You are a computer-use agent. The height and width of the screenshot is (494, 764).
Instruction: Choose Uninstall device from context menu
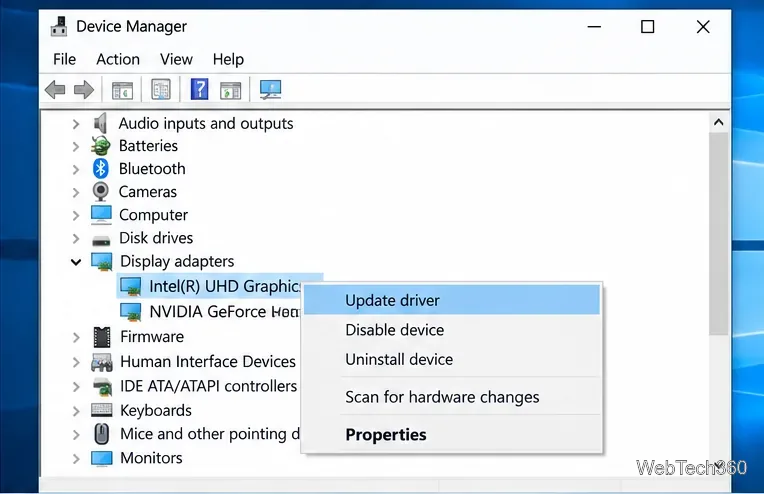[452, 360]
